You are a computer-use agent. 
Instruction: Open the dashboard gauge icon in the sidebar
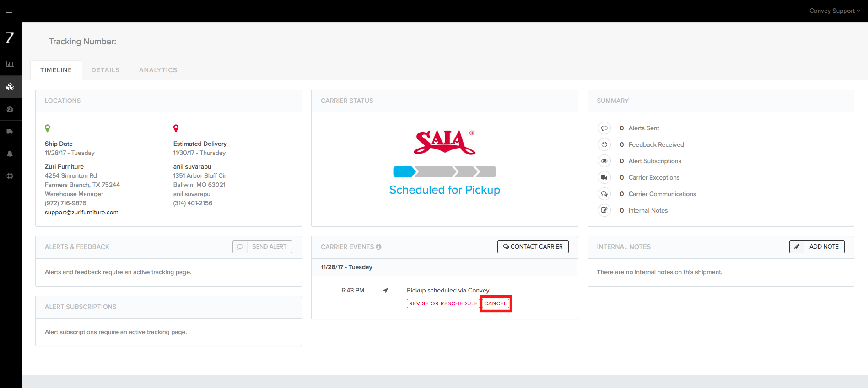[10, 109]
